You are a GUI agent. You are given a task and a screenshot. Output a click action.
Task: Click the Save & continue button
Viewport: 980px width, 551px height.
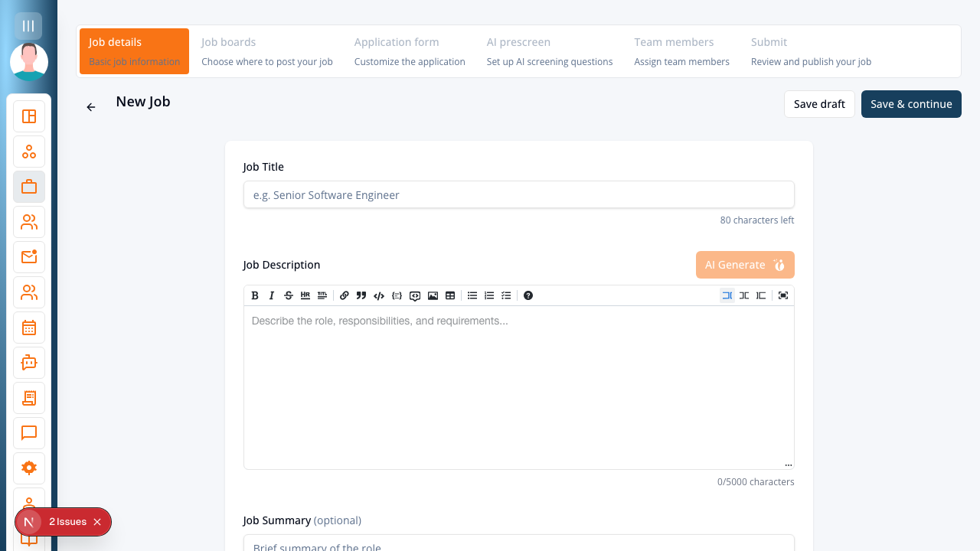pyautogui.click(x=911, y=104)
